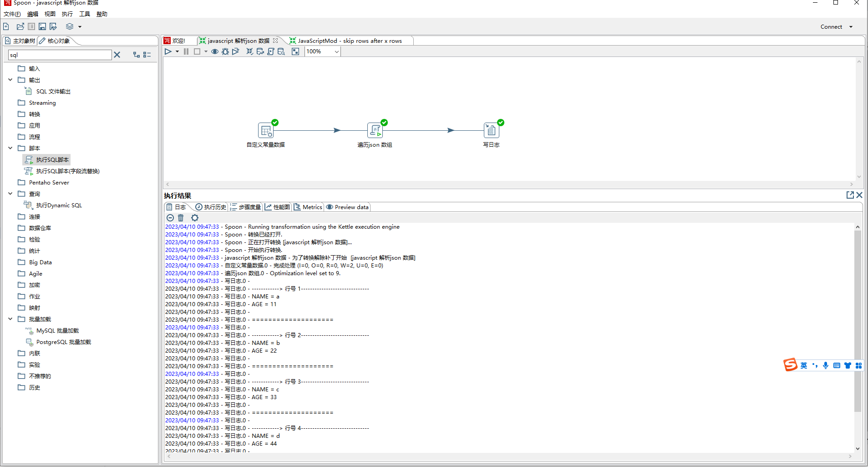Open the 工具 menu in menu bar

tap(85, 14)
